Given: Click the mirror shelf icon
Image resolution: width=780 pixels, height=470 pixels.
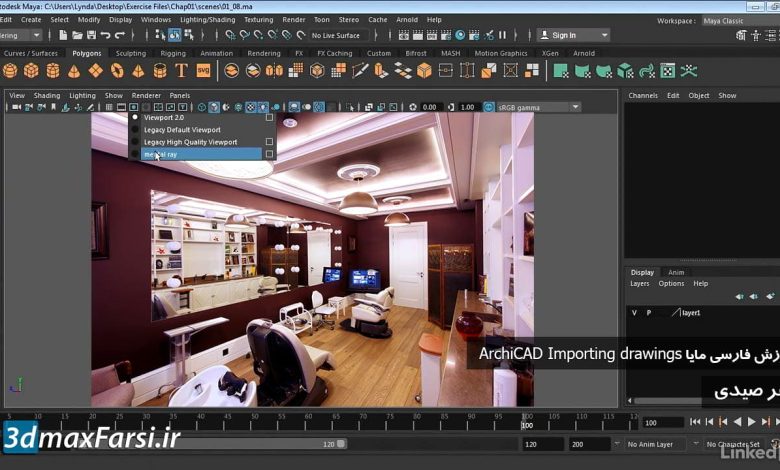Looking at the screenshot, I should [x=274, y=71].
